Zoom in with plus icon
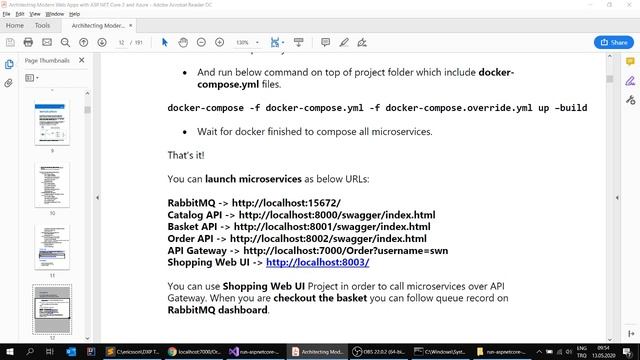 [220, 42]
